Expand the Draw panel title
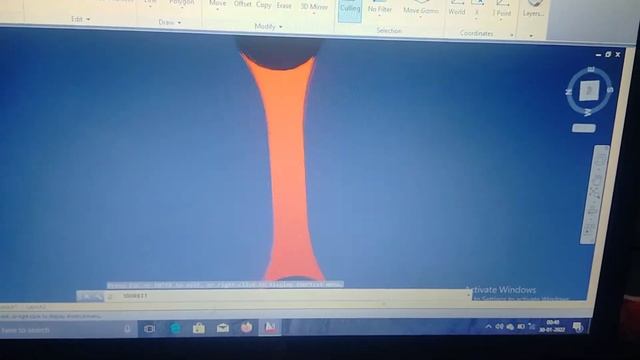This screenshot has height=360, width=640. 169,22
